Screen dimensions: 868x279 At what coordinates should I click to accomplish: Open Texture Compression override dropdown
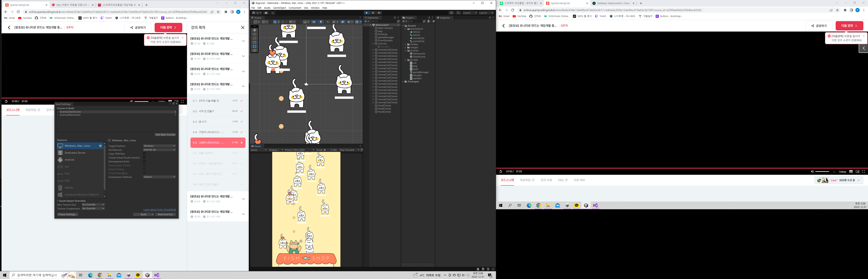coord(93,209)
